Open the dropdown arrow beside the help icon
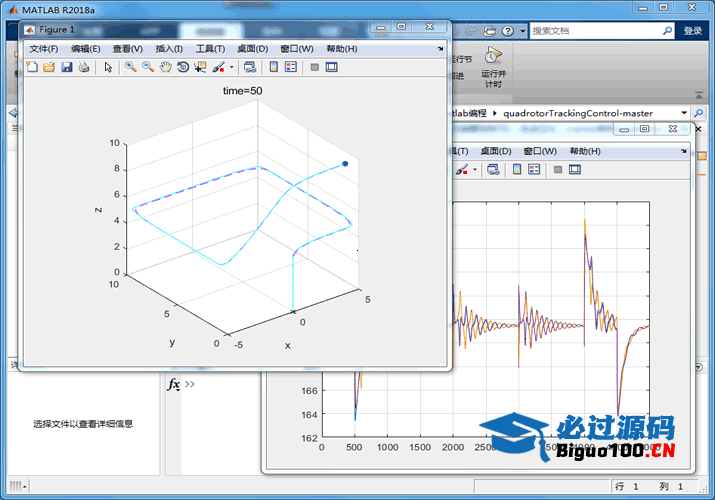Image resolution: width=715 pixels, height=500 pixels. pos(524,31)
